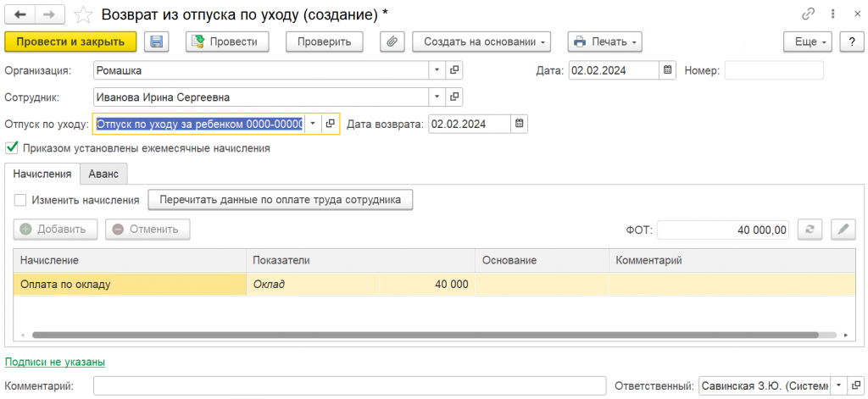Open the Подписи не указаны link
Viewport: 868px width, 399px height.
55,362
